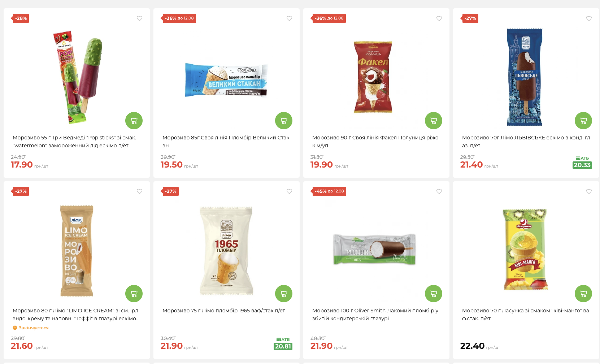
Task: Favorite the Львівське ескімо product
Action: [589, 18]
